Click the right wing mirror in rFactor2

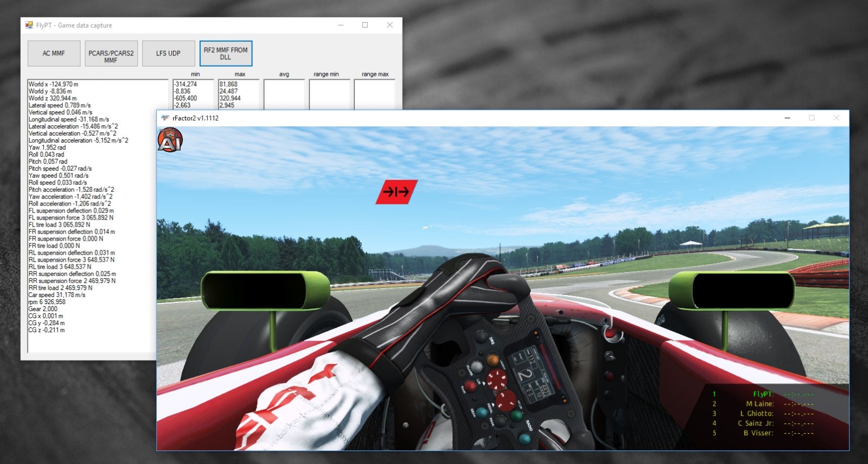[x=732, y=290]
